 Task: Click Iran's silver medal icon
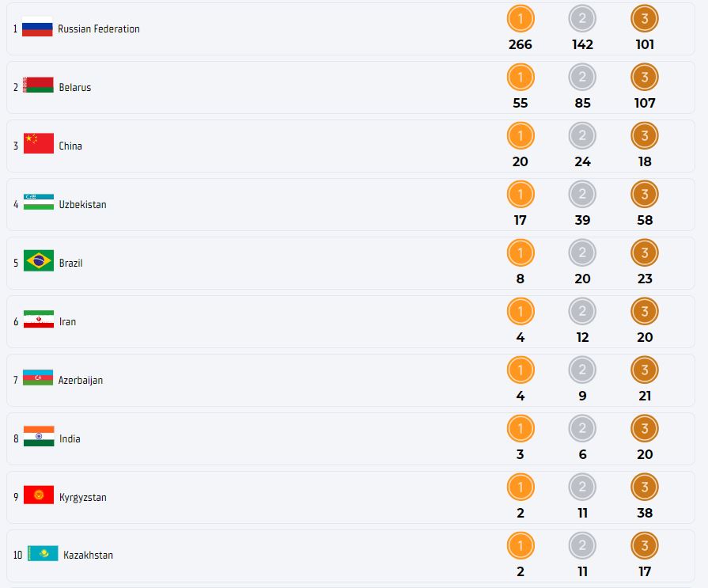582,311
